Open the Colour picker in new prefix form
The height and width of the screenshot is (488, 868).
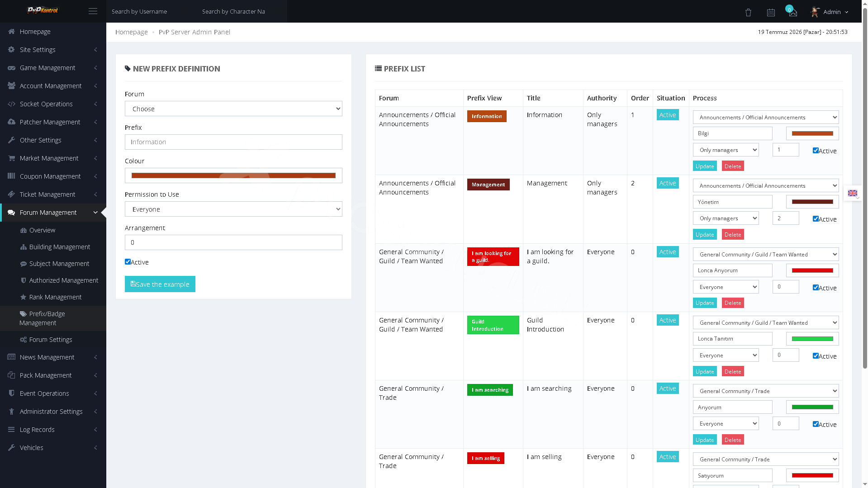point(233,175)
